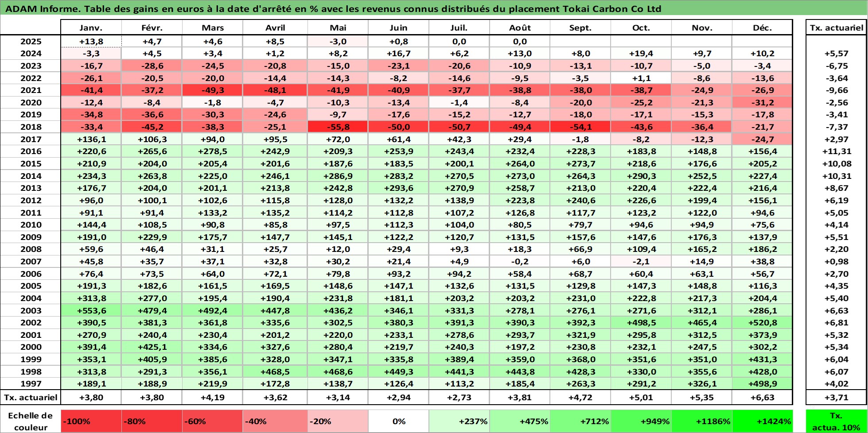Select cell +468,6 in the 1998 row
This screenshot has width=868, height=433.
(338, 372)
